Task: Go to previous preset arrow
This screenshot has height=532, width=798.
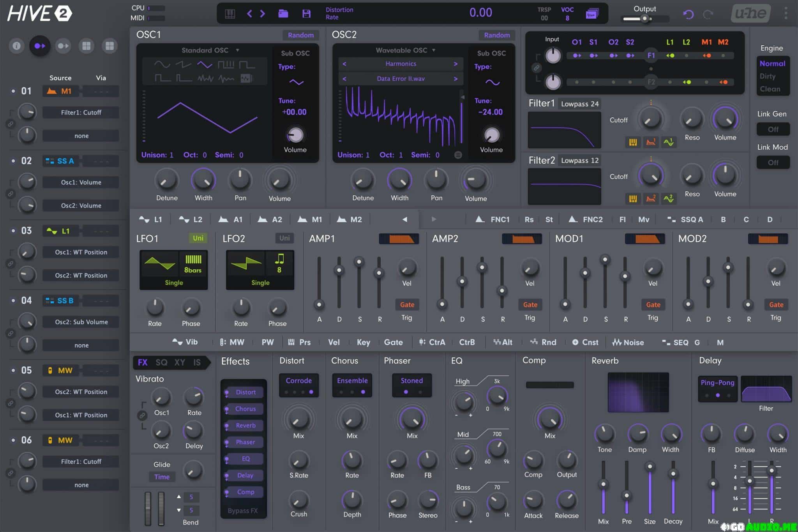Action: click(x=249, y=14)
